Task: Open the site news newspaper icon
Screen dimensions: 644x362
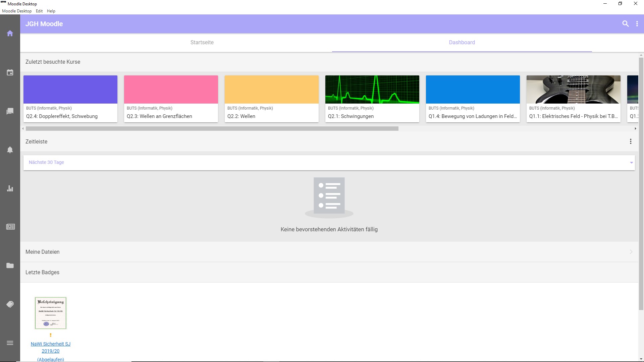Action: [x=10, y=227]
